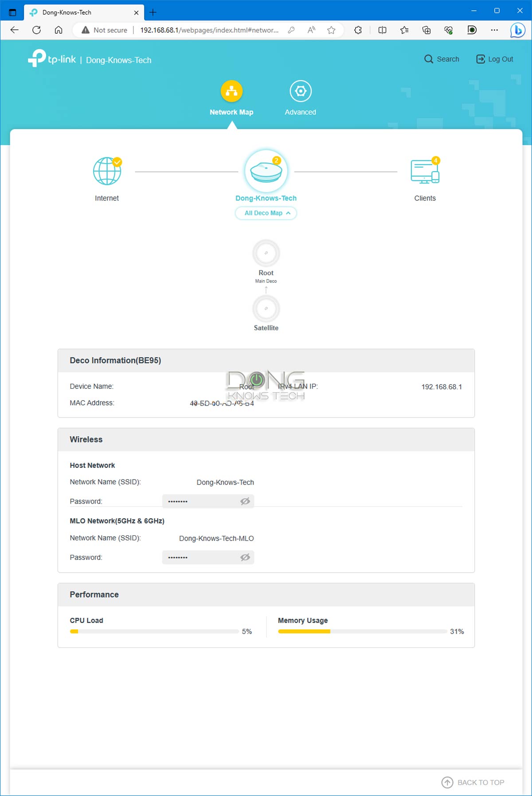
Task: Click the Dong-Knows-Tech-MLO SSID value
Action: 216,538
